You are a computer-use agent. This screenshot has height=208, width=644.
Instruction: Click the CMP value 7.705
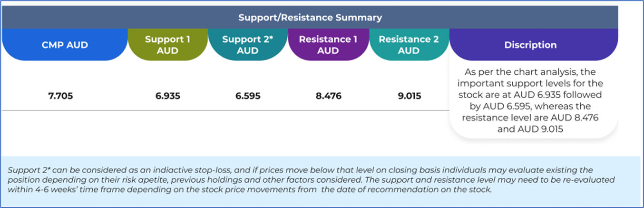click(x=65, y=96)
